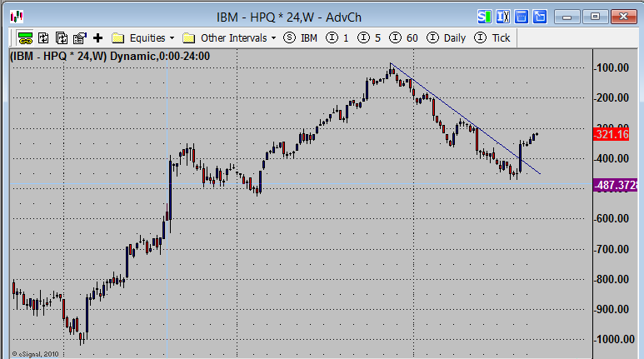Screen dimensions: 644x359
Task: Switch to the 5 minute interval
Action: [x=369, y=38]
